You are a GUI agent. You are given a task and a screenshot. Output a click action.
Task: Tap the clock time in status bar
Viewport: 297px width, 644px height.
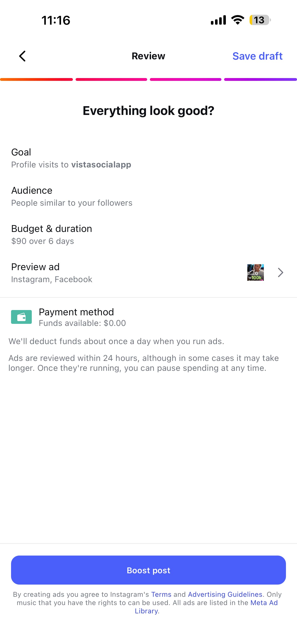pyautogui.click(x=56, y=20)
